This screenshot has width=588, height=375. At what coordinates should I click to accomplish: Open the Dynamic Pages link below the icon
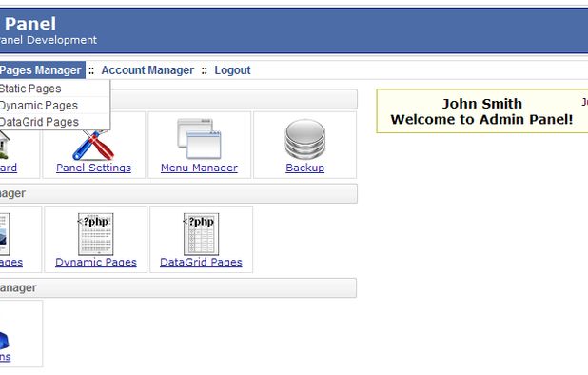tap(96, 262)
